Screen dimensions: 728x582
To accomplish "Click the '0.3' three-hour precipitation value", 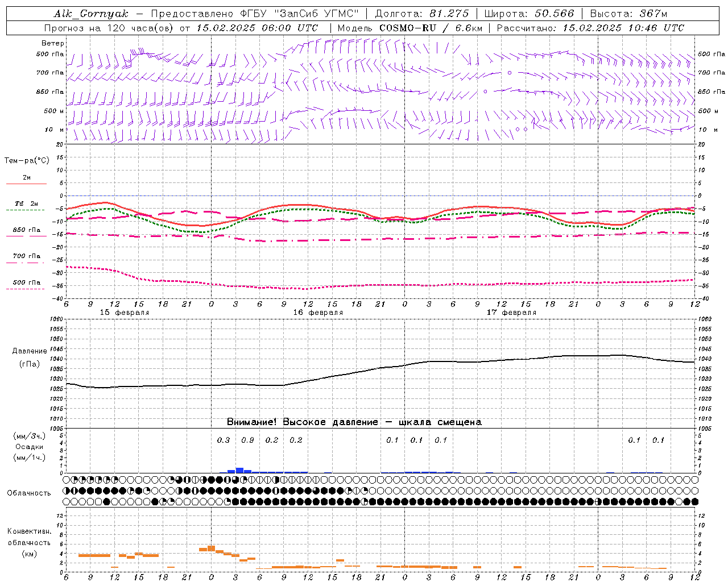I will 224,440.
